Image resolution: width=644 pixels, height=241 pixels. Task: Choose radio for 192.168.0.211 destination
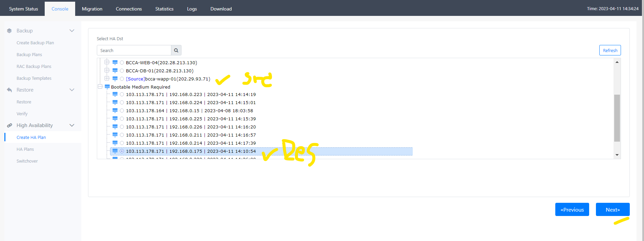[x=122, y=135]
